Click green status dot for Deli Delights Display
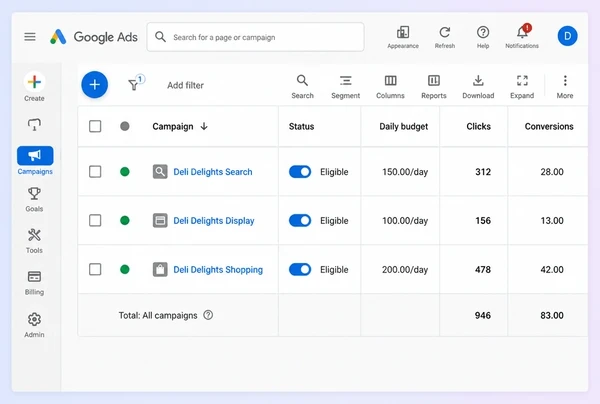This screenshot has width=600, height=404. coord(125,220)
